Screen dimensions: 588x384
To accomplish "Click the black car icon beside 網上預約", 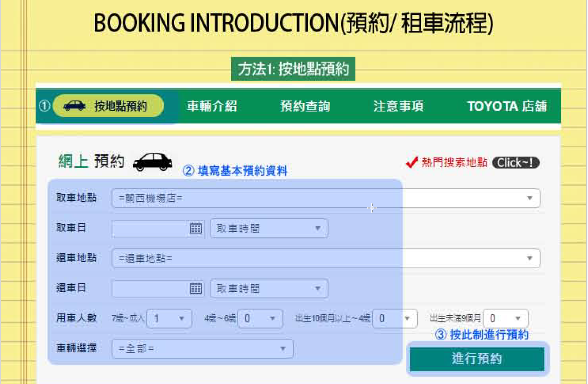I will click(152, 162).
